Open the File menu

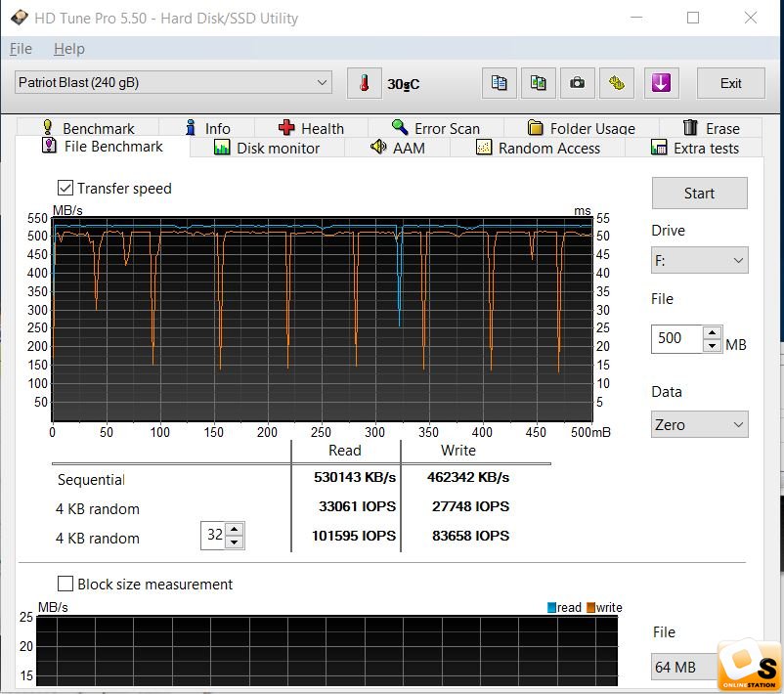pyautogui.click(x=21, y=49)
